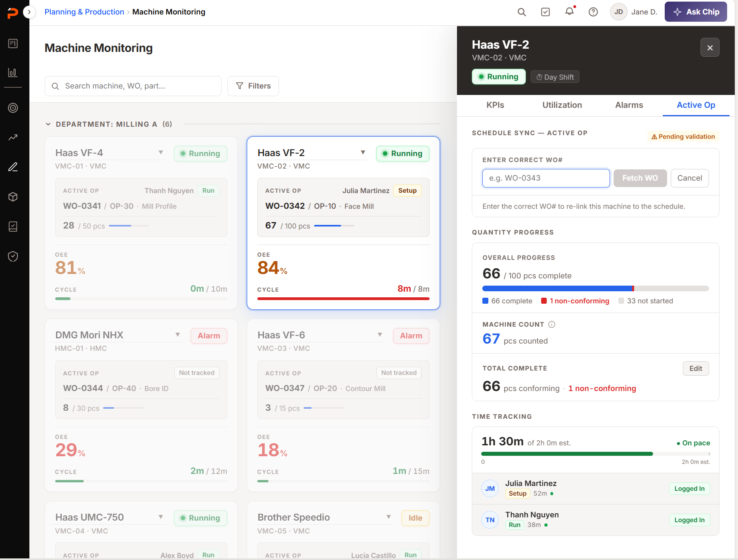
Task: Open the target sidebar icon
Action: (x=13, y=108)
